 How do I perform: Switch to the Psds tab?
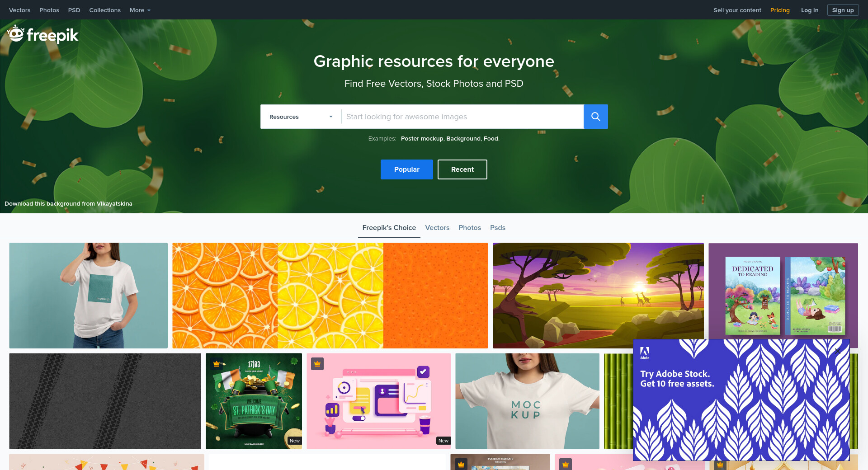(497, 228)
